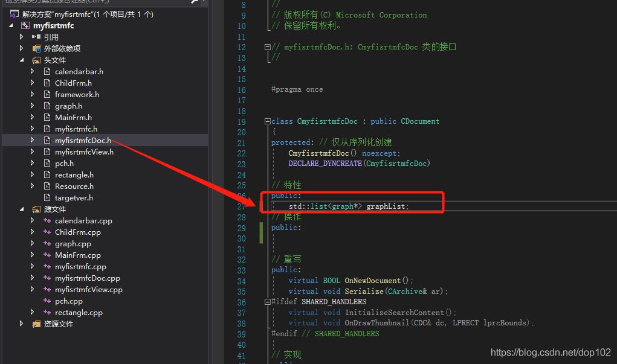Click the header file icon of ChildFrm.h
The height and width of the screenshot is (364, 617).
[x=47, y=83]
